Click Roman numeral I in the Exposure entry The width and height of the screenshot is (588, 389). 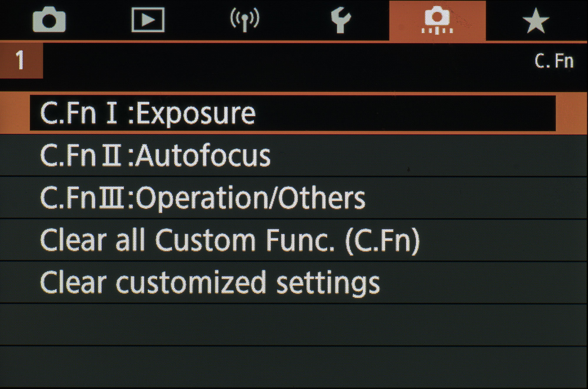click(112, 113)
